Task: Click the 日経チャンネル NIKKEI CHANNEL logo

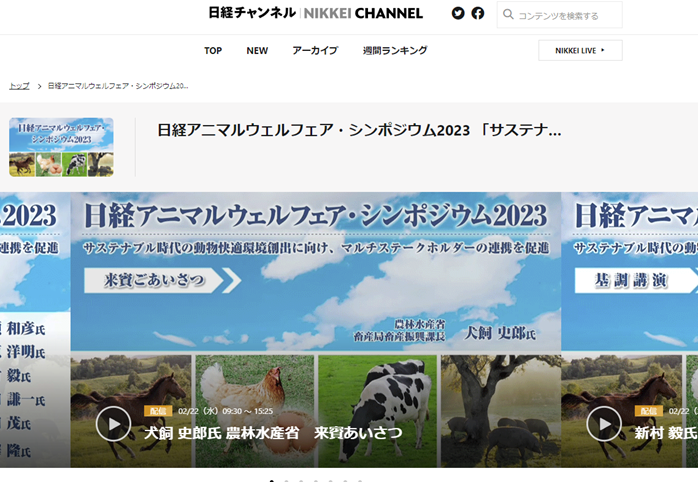Action: (316, 13)
